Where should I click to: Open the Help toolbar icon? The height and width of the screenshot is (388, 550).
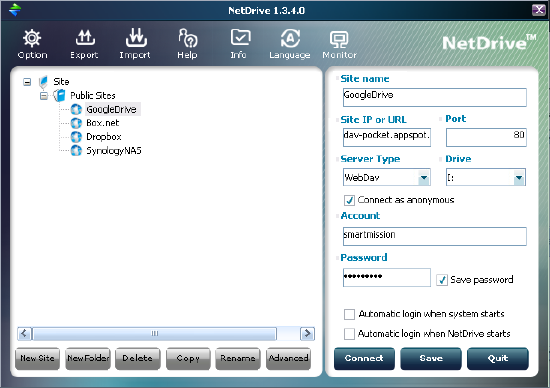click(188, 38)
